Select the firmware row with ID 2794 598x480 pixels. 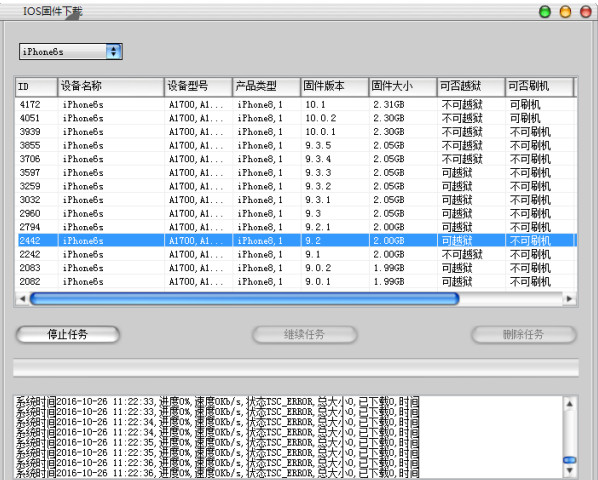[x=296, y=227]
